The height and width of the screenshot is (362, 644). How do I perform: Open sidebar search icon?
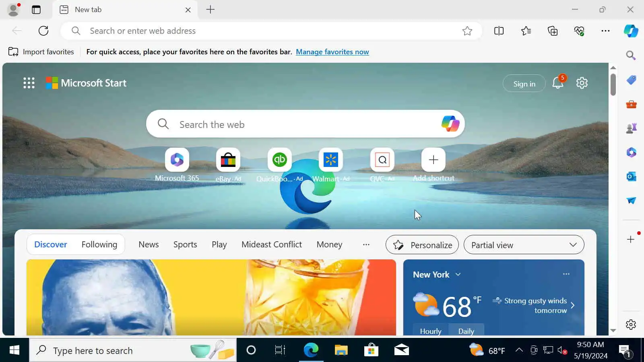coord(631,55)
